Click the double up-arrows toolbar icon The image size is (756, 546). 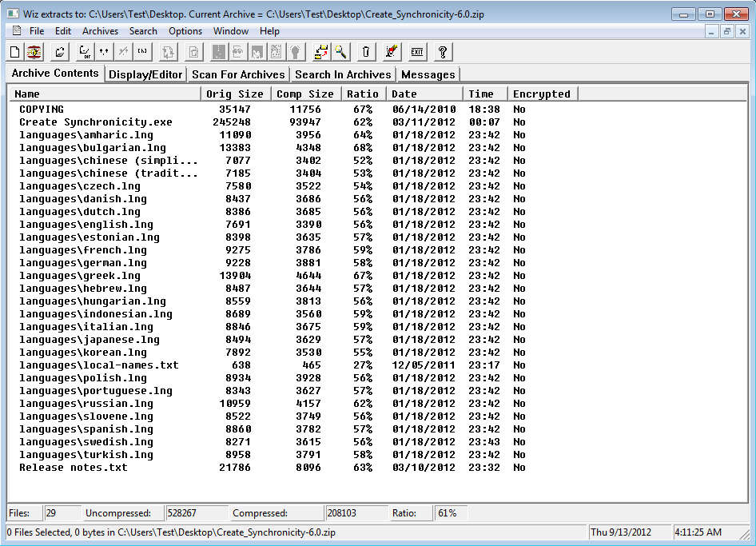tap(104, 52)
